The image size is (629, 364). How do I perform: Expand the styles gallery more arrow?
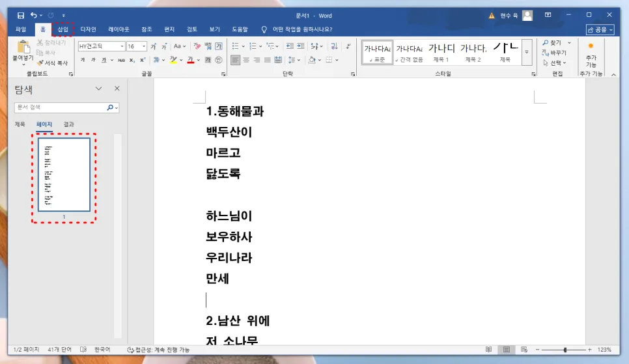[527, 52]
